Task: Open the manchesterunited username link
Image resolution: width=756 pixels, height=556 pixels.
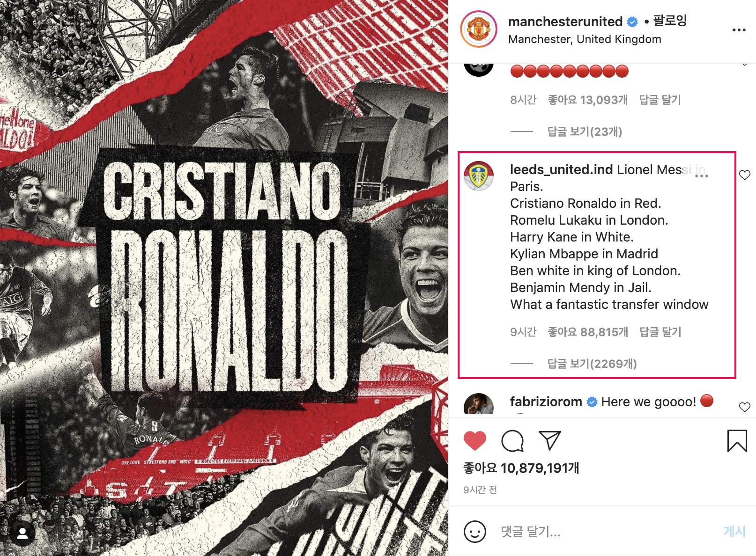Action: (x=565, y=22)
